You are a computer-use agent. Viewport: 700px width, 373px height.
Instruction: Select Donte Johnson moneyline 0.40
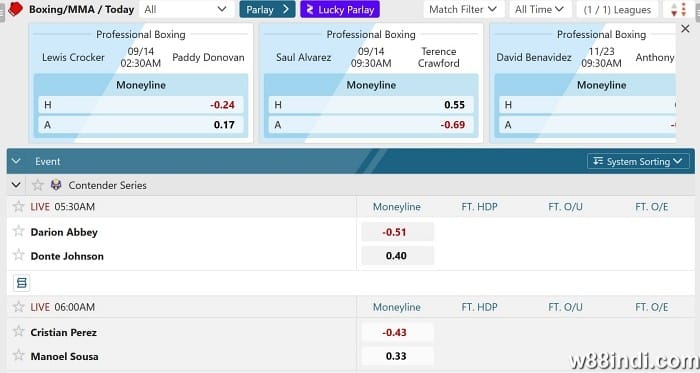pos(397,256)
